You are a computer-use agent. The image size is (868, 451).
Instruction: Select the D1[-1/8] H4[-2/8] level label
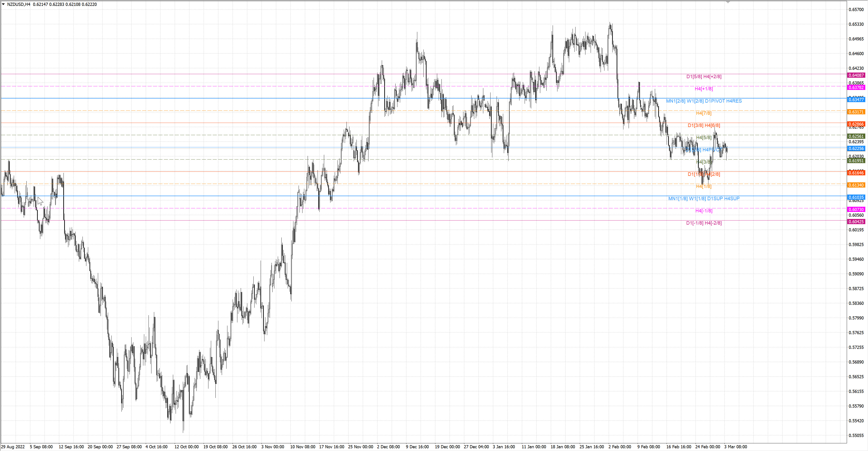(704, 223)
